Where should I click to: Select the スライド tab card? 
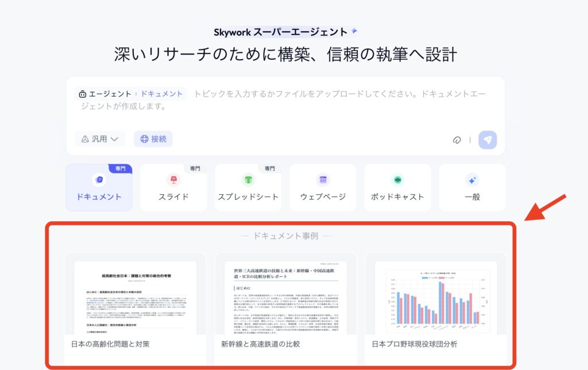(x=173, y=187)
